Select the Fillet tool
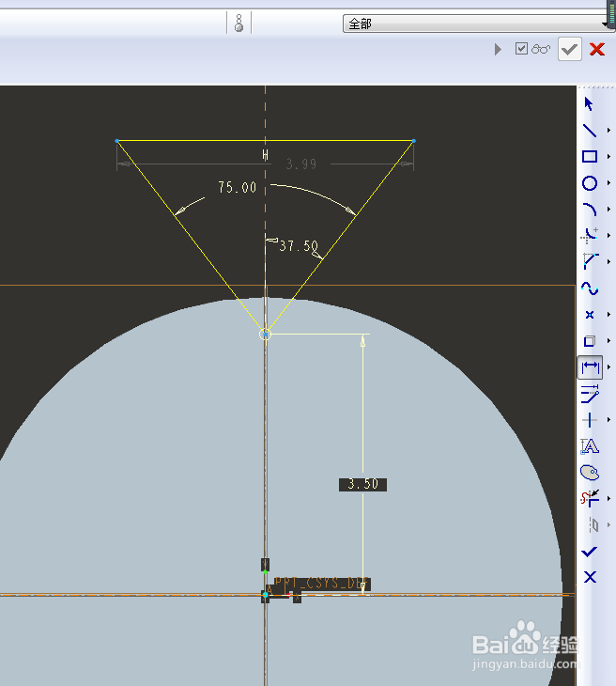Viewport: 616px width, 686px height. 590,235
